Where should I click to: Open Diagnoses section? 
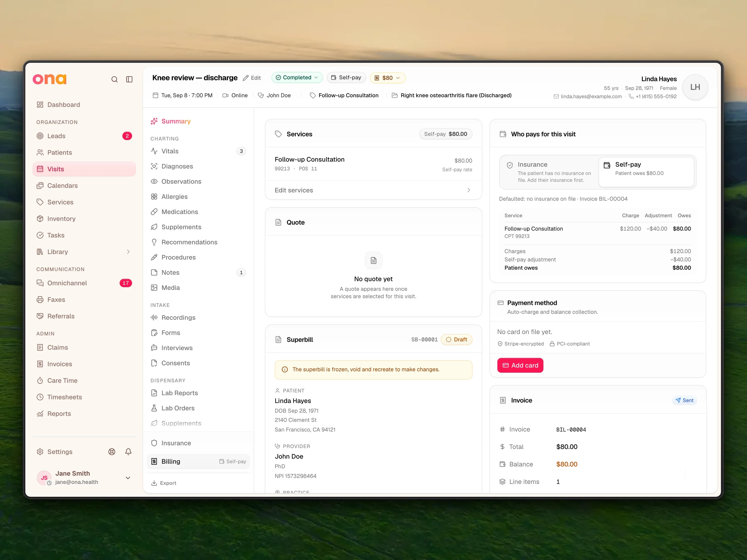[x=198, y=166]
